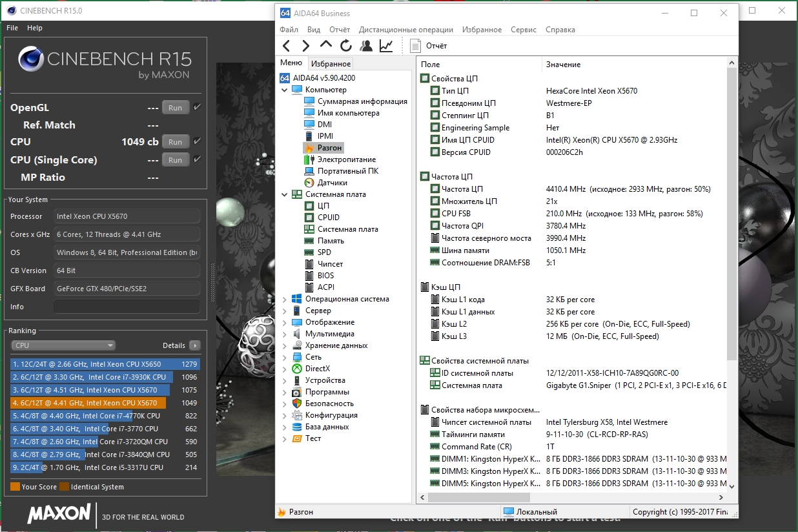
Task: Select the Частота ЦП 4410.4 MHz row
Action: pos(572,189)
